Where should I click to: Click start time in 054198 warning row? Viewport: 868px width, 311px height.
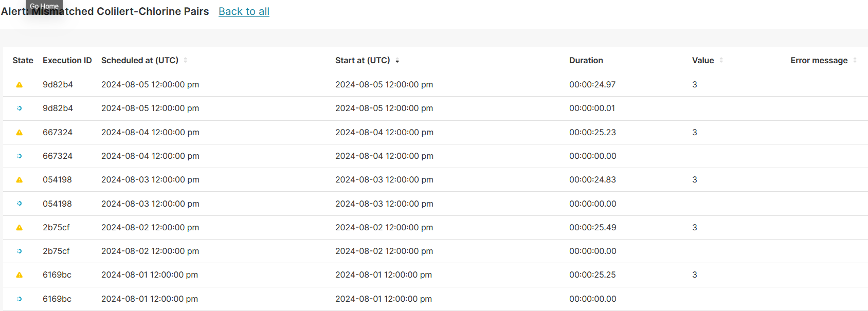coord(384,179)
